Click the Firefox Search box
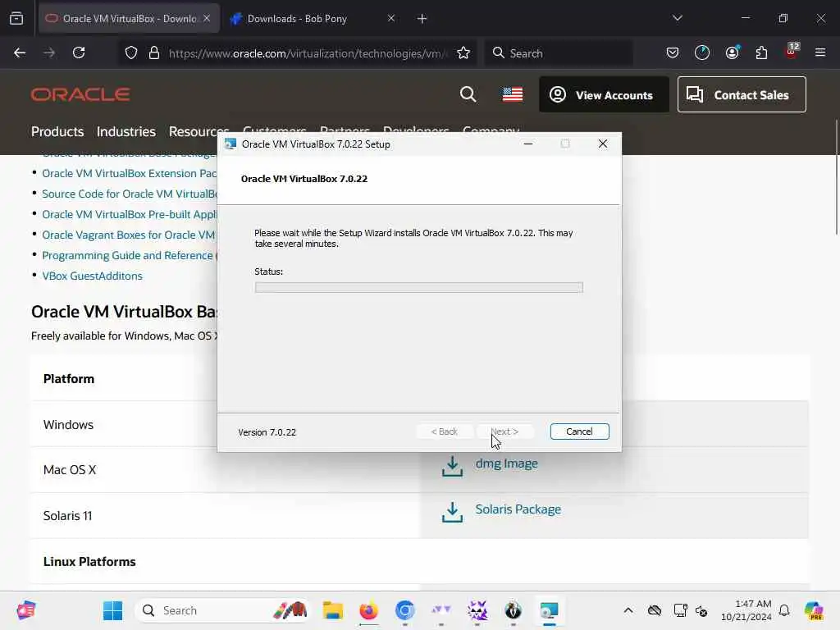The width and height of the screenshot is (840, 630). [x=559, y=53]
